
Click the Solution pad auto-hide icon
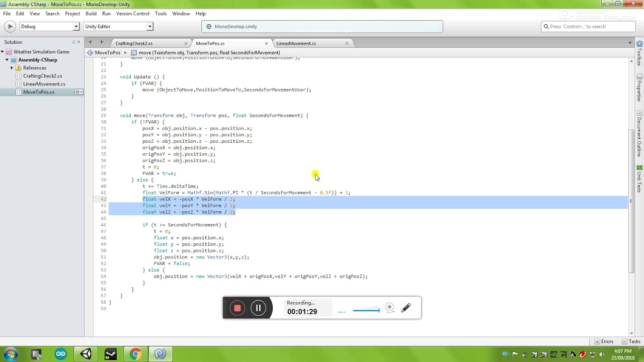click(73, 42)
